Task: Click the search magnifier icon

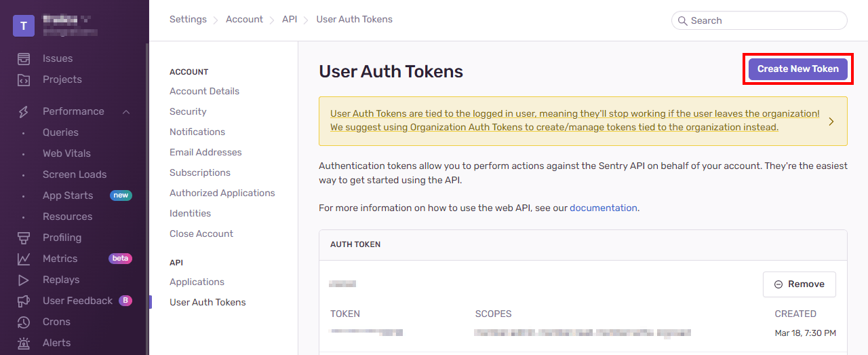Action: [x=682, y=21]
